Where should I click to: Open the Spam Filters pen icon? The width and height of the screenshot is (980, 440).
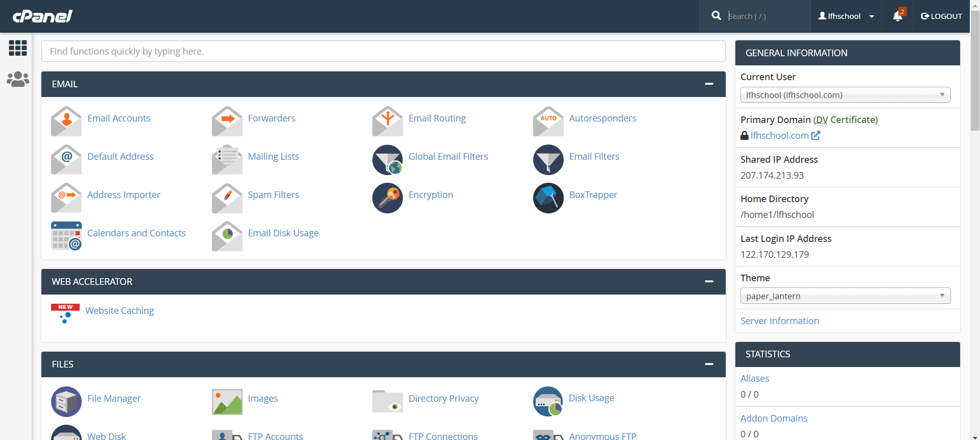(x=227, y=198)
